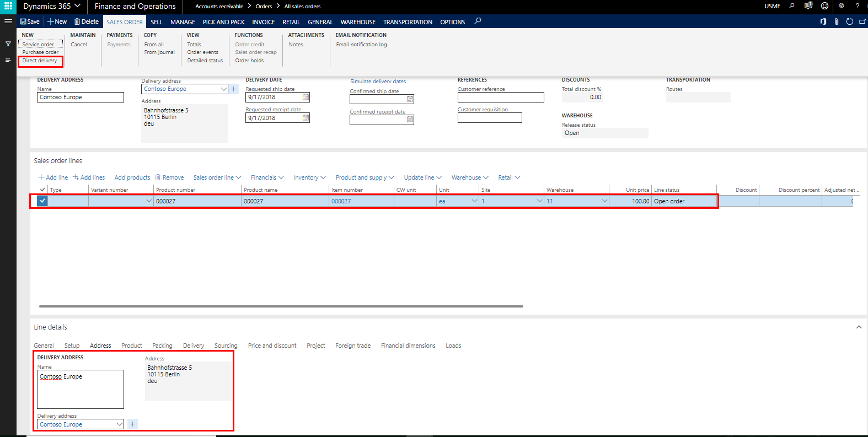Open the settings gear
This screenshot has width=868, height=437.
[841, 6]
